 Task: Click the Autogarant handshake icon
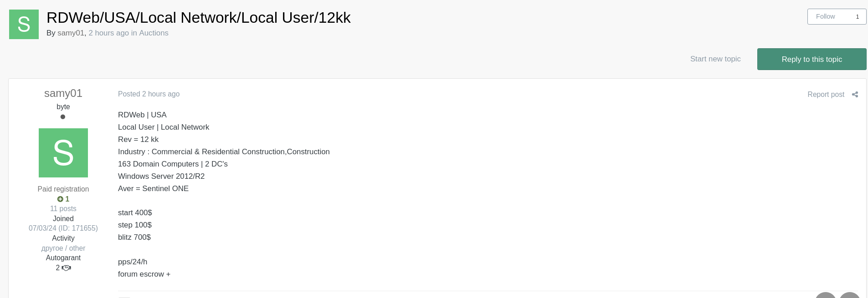tap(67, 268)
